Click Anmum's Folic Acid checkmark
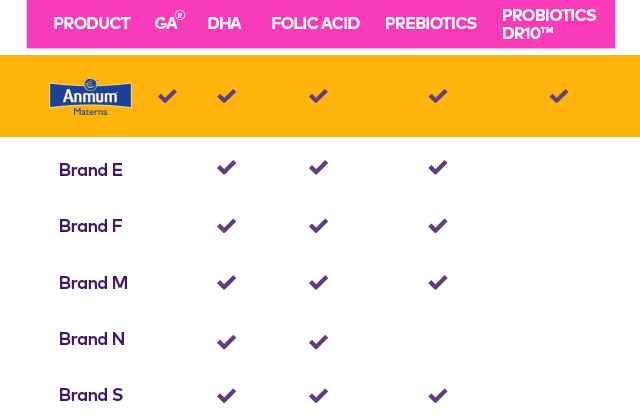The image size is (640, 418). tap(318, 96)
